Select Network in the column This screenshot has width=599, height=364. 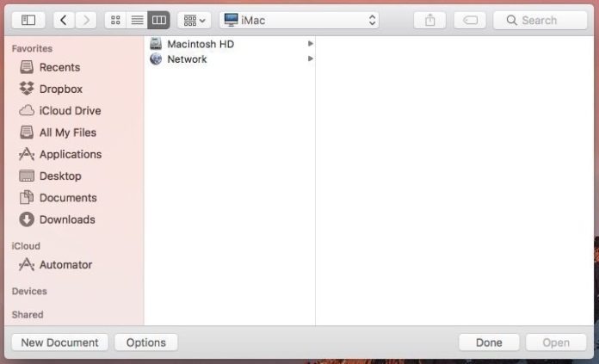(231, 59)
